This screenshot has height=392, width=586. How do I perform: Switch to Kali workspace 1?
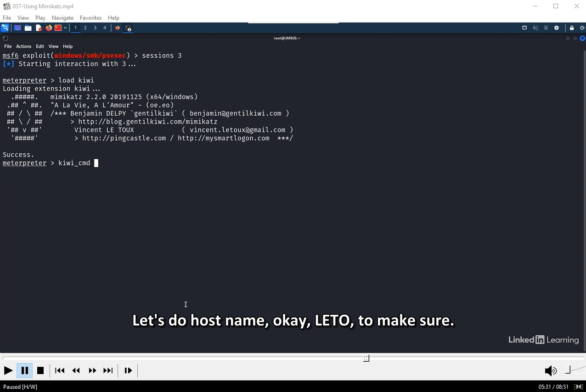75,28
